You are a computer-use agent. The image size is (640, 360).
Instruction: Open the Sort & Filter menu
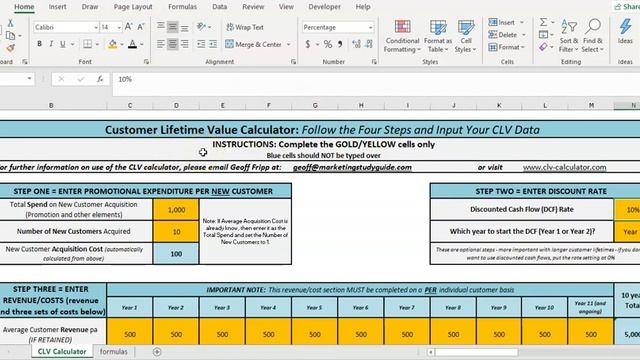coord(569,36)
